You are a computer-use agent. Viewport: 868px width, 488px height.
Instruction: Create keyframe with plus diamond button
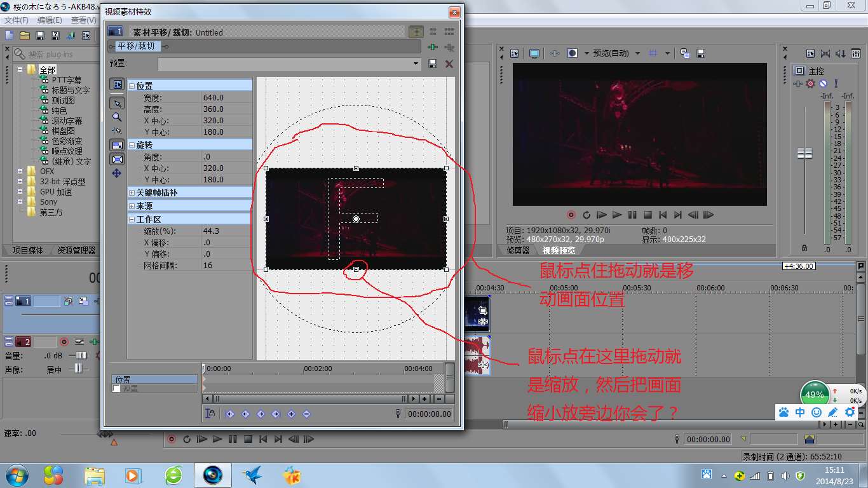pyautogui.click(x=291, y=414)
